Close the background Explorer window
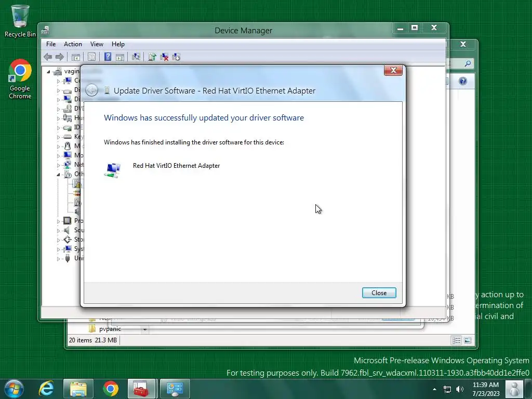 pos(463,44)
